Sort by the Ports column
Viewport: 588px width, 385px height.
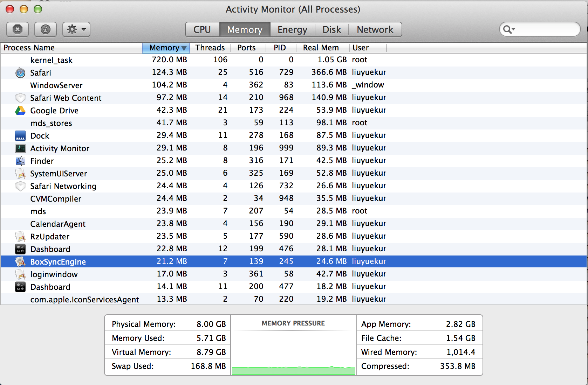pyautogui.click(x=248, y=48)
